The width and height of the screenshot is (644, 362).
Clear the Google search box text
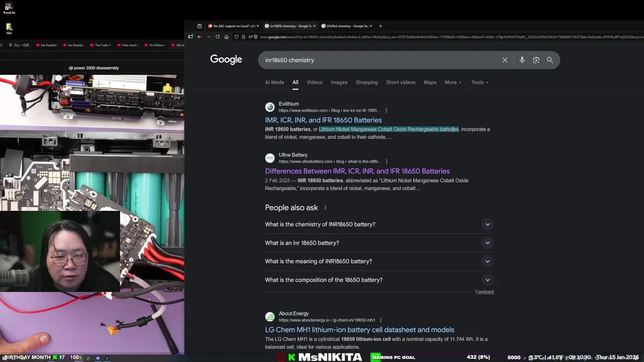pos(505,60)
